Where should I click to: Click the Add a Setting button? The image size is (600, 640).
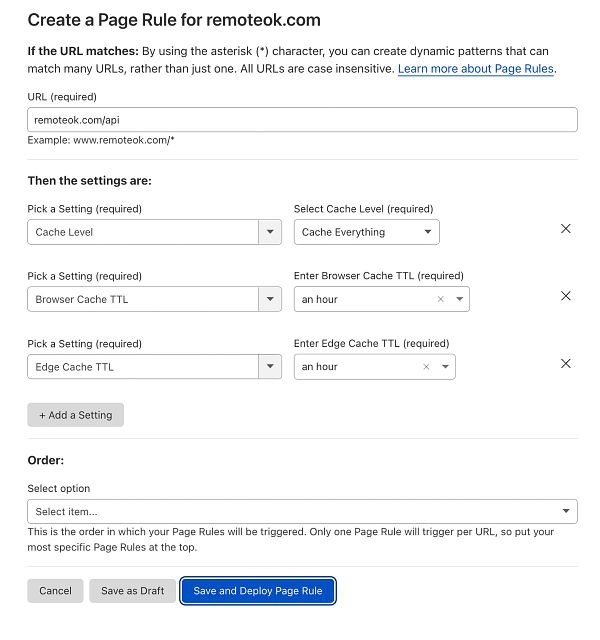click(76, 415)
